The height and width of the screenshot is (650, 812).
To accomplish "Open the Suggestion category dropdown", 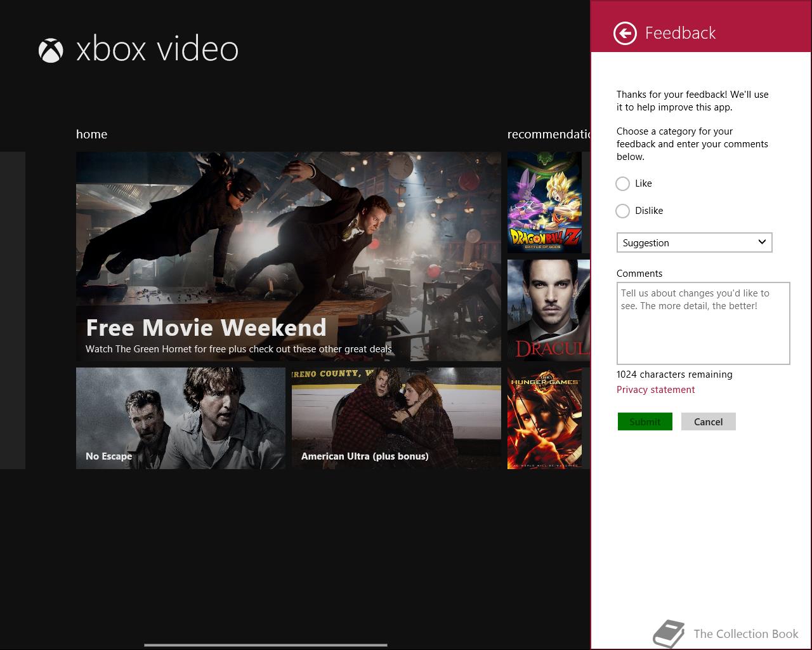I will tap(695, 242).
